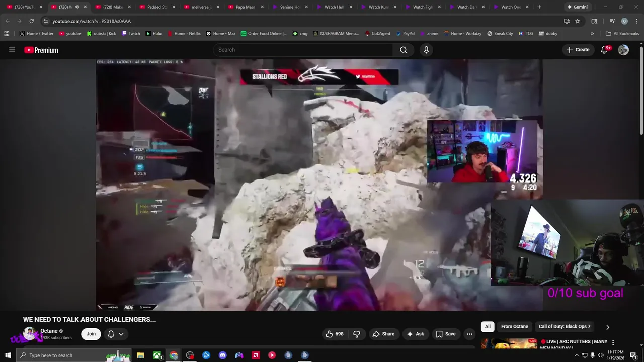Save video to playlist

point(446,334)
